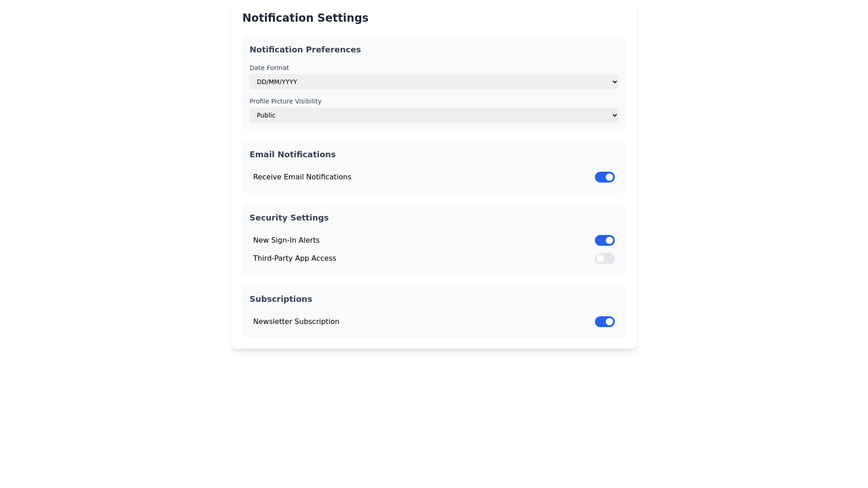
Task: Turn off New Sign-In Alerts switch
Action: point(604,240)
